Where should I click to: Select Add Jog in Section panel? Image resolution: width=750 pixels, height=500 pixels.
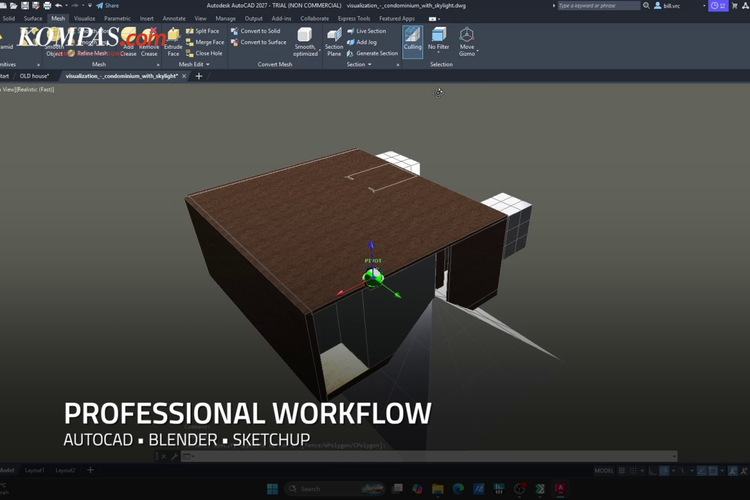tap(362, 42)
